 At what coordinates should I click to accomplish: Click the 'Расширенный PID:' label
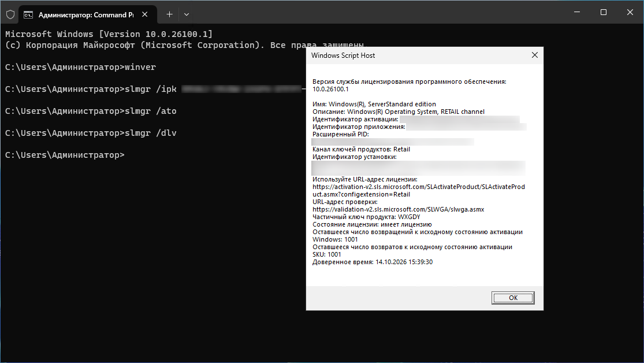coord(340,135)
